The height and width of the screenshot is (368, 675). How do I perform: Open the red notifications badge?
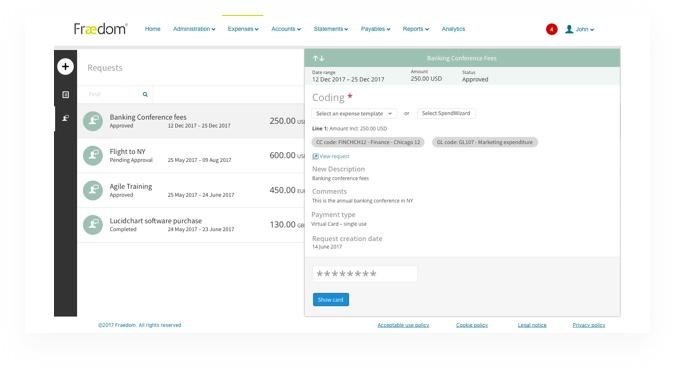(551, 29)
